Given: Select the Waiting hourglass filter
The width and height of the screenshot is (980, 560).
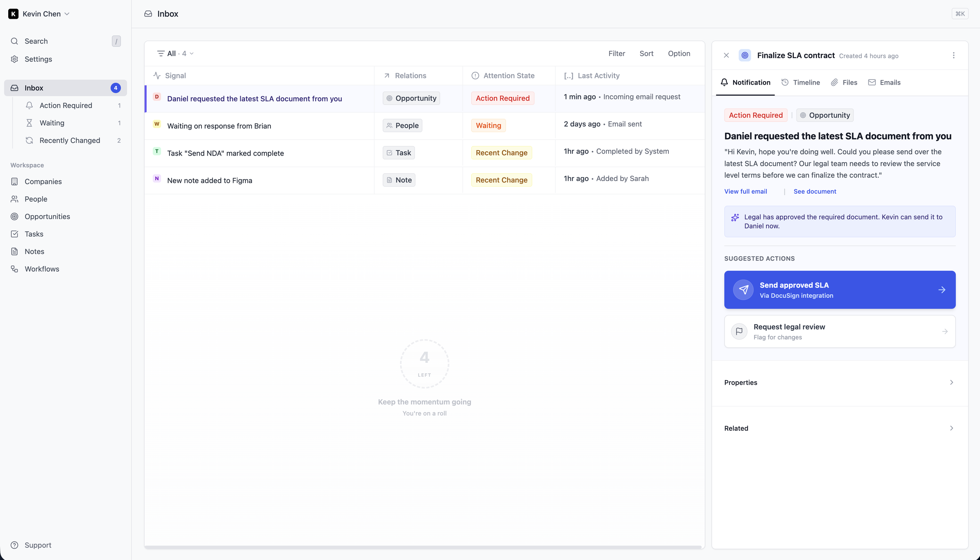Looking at the screenshot, I should coord(29,123).
